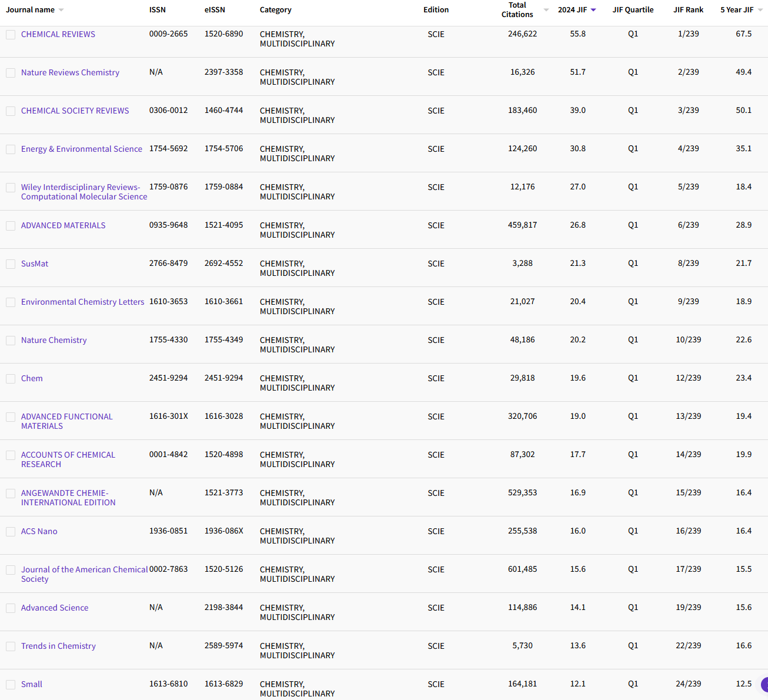
Task: Click the active 2024 JIF sort arrow
Action: coord(593,9)
